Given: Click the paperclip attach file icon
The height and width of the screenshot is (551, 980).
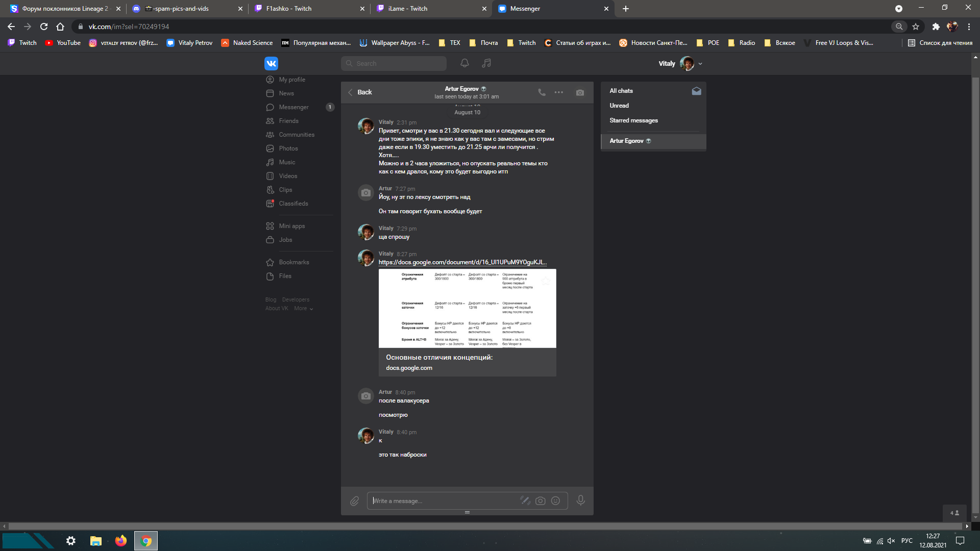Looking at the screenshot, I should point(355,501).
